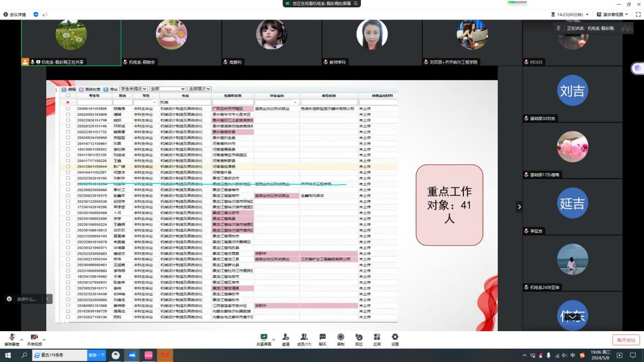Click the 说点什么 chat input box
Screen dimensions: 644x362
(27, 299)
